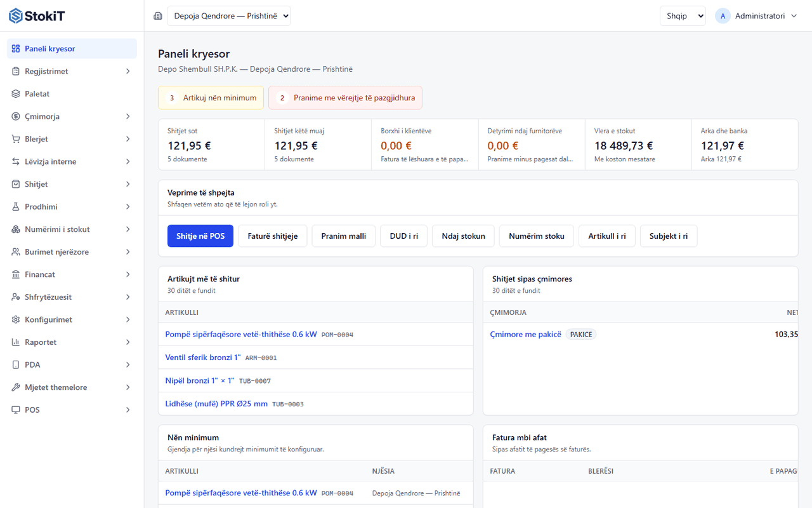Click the Financat bank icon
The width and height of the screenshot is (812, 508).
pos(16,274)
